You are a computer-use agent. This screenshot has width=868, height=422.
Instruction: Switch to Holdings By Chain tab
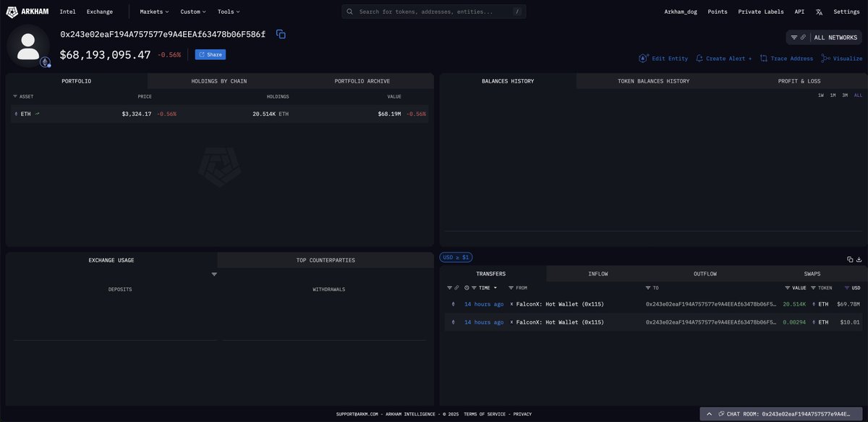[x=218, y=81]
